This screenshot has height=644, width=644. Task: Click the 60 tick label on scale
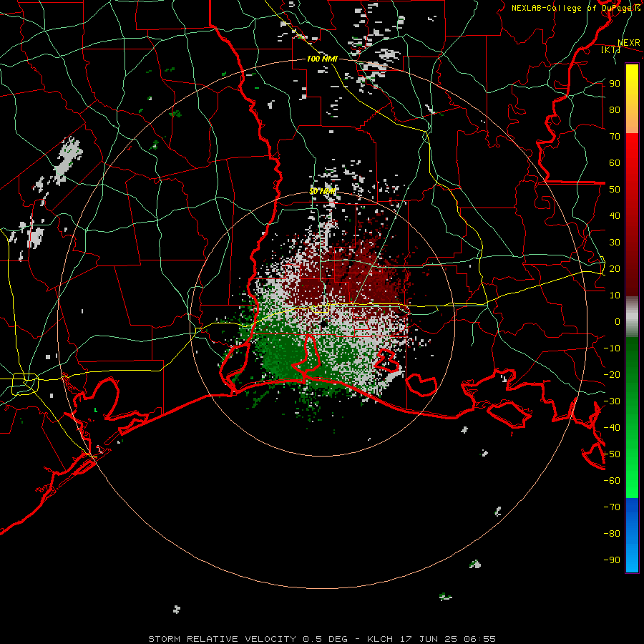tap(615, 163)
